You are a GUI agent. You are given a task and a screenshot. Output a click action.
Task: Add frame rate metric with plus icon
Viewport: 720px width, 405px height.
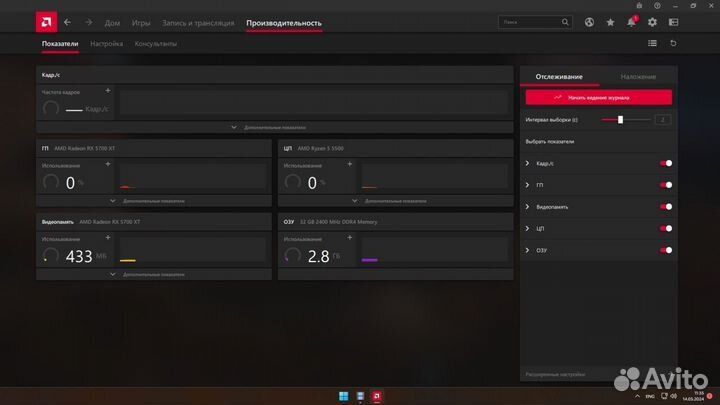click(x=108, y=91)
